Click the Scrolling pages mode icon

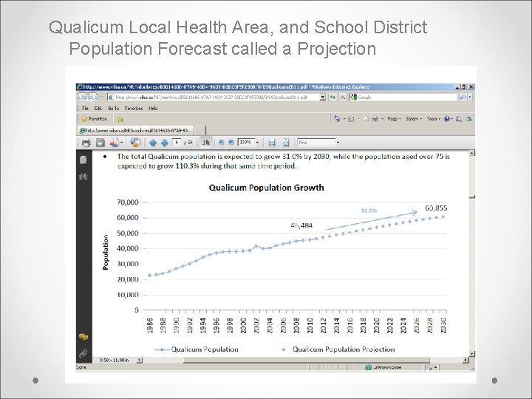(272, 143)
